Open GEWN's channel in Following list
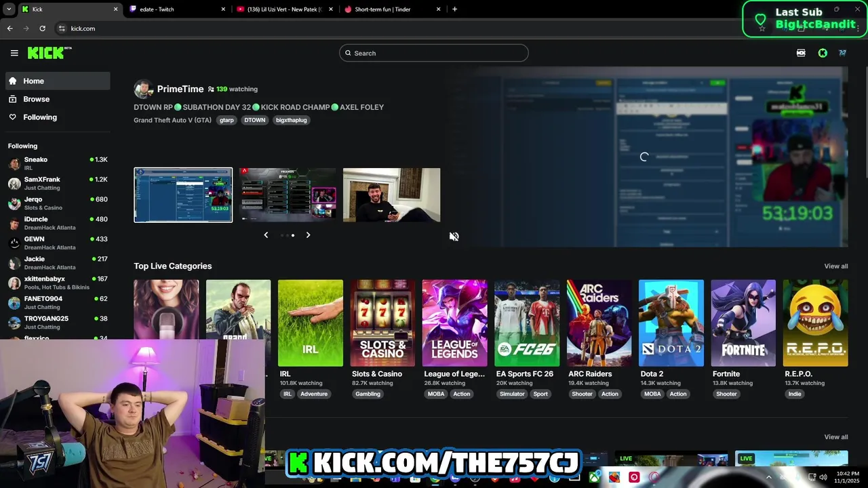Viewport: 868px width, 488px height. (x=58, y=243)
